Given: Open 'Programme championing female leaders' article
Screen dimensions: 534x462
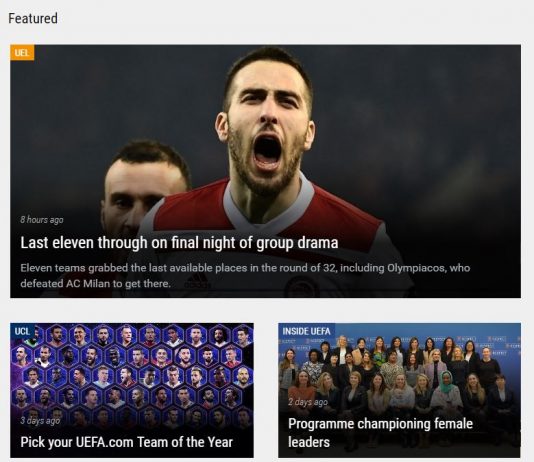Looking at the screenshot, I should point(380,433).
